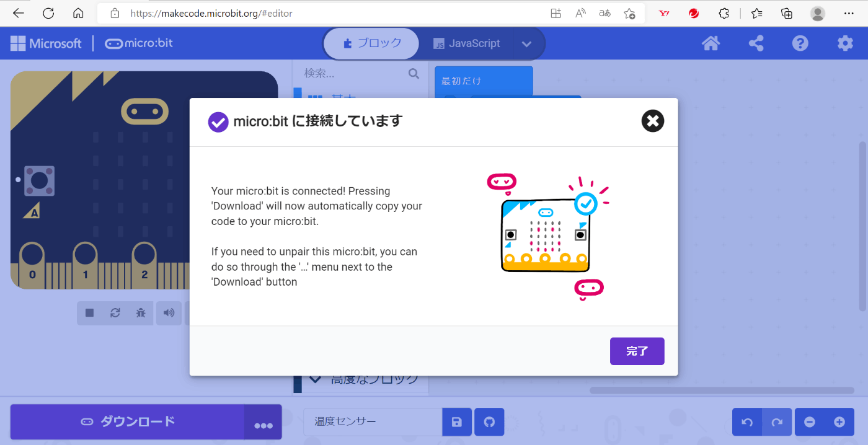Image resolution: width=868 pixels, height=445 pixels.
Task: Save the project with the disk icon
Action: [x=457, y=422]
